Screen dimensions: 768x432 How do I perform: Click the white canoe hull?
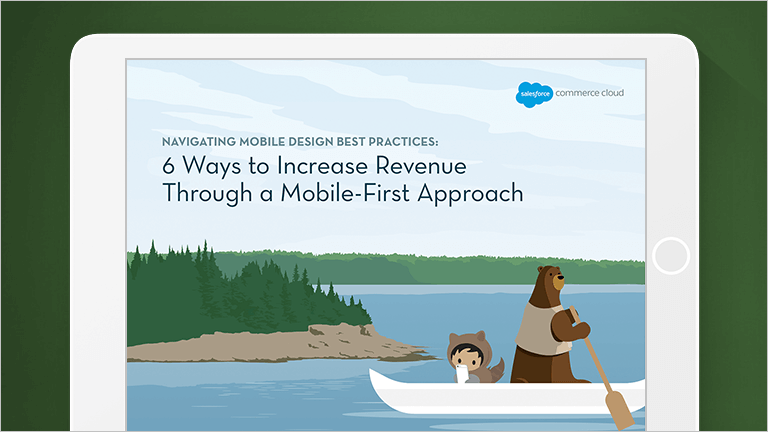click(500, 400)
